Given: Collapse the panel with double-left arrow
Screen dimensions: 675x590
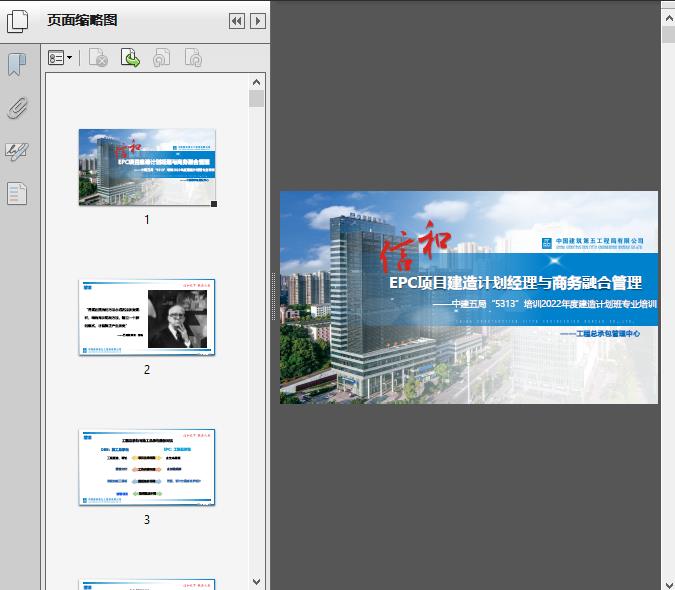Looking at the screenshot, I should tap(237, 21).
